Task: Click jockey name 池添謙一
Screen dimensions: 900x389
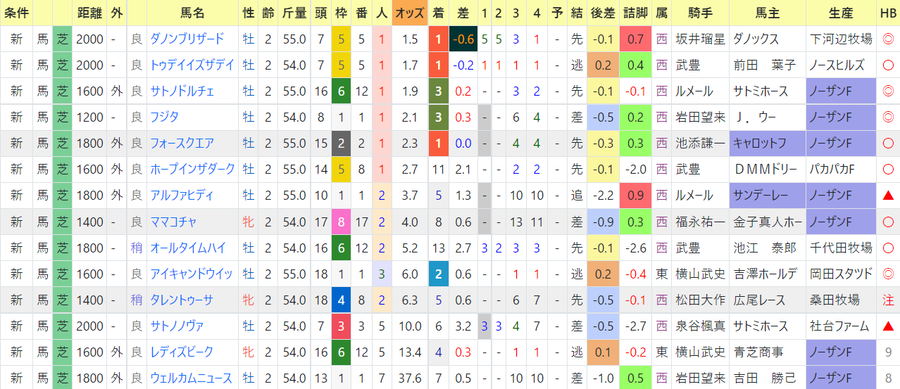Action: tap(700, 143)
